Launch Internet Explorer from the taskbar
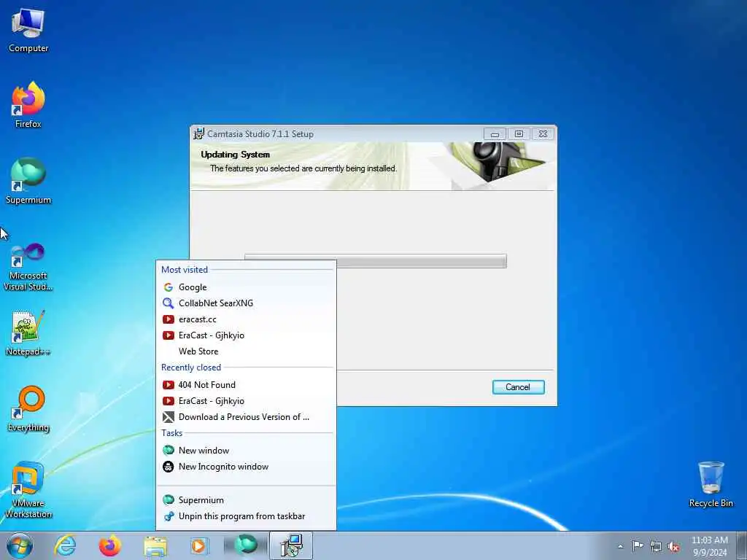Screen dimensions: 747x560 tap(65, 545)
